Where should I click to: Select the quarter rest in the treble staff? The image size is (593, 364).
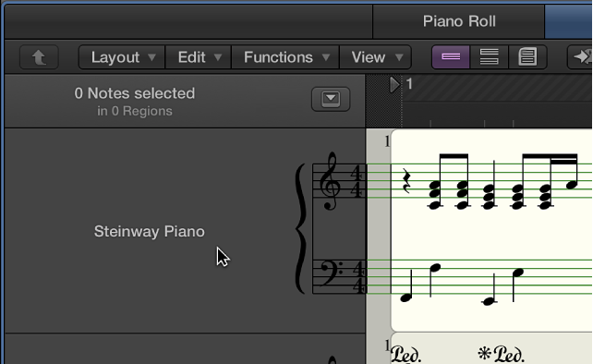(406, 181)
